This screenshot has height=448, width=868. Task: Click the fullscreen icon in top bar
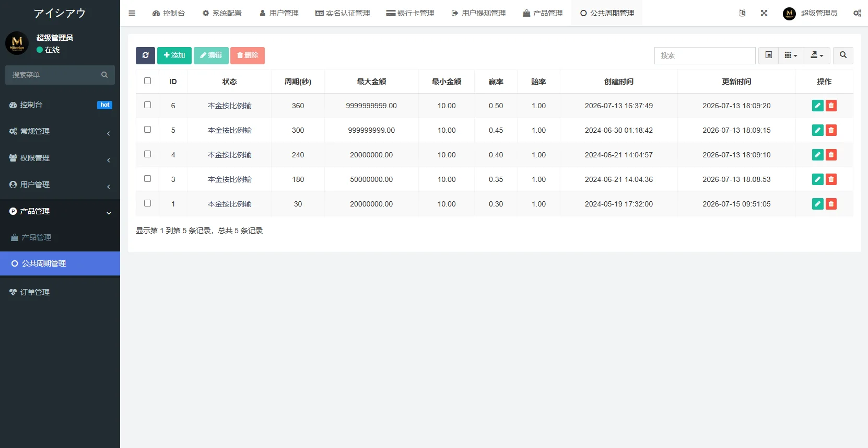764,13
